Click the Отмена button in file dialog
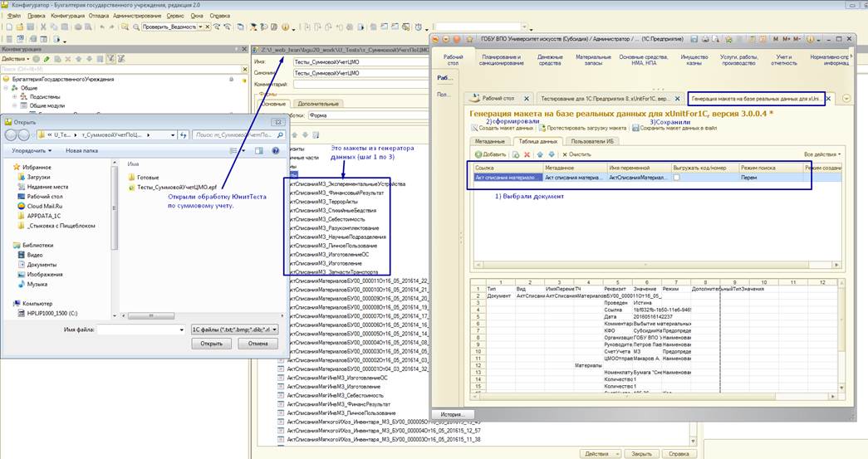This screenshot has width=868, height=459. click(257, 344)
